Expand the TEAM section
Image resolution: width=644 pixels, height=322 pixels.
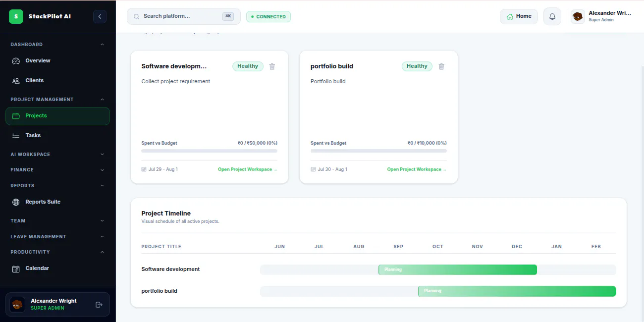103,221
